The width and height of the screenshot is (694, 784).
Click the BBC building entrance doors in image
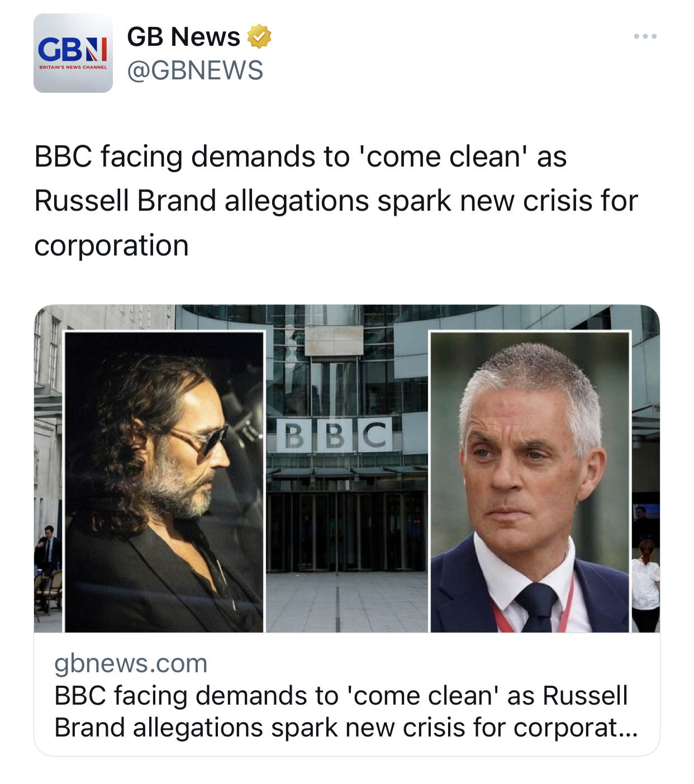(345, 531)
